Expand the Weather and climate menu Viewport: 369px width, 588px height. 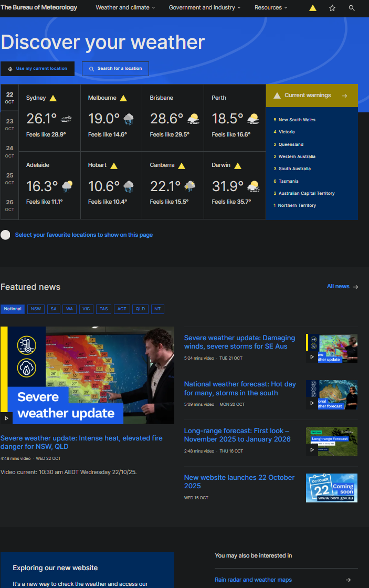coord(125,8)
